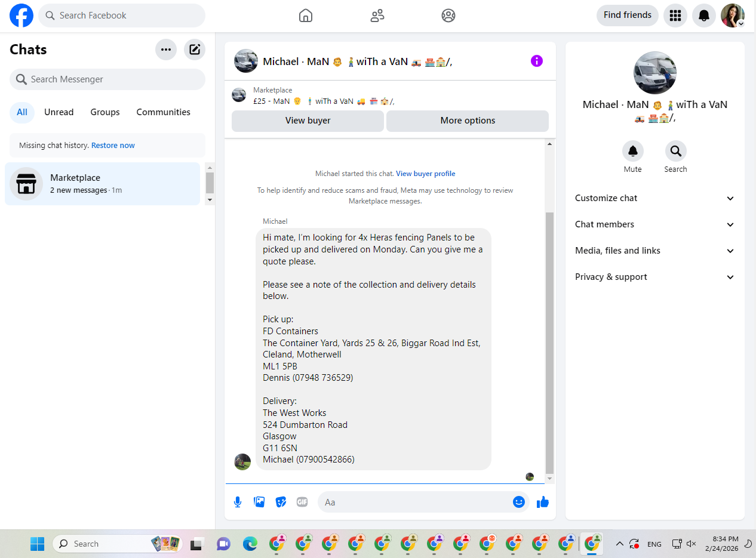Click the Find friends button

coord(628,16)
